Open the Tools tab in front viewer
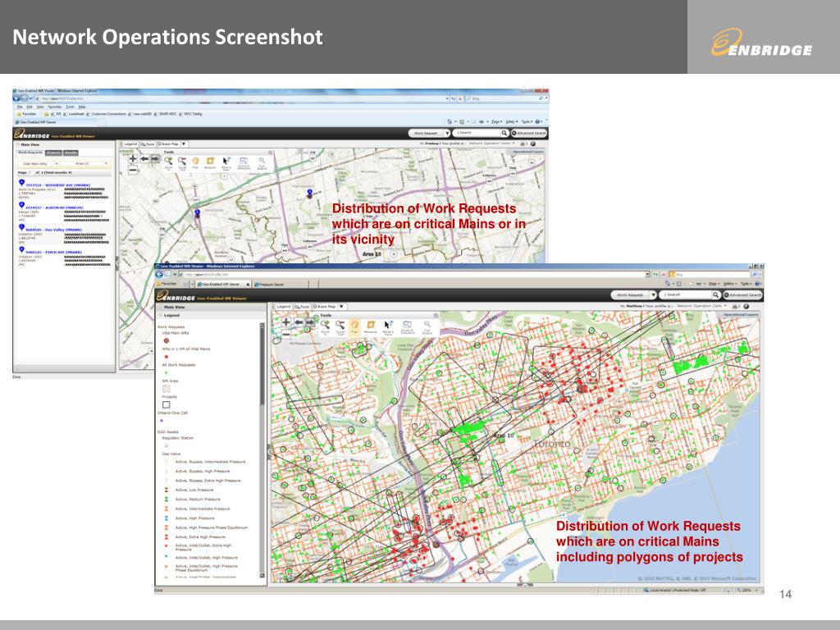This screenshot has width=840, height=630. click(x=302, y=307)
